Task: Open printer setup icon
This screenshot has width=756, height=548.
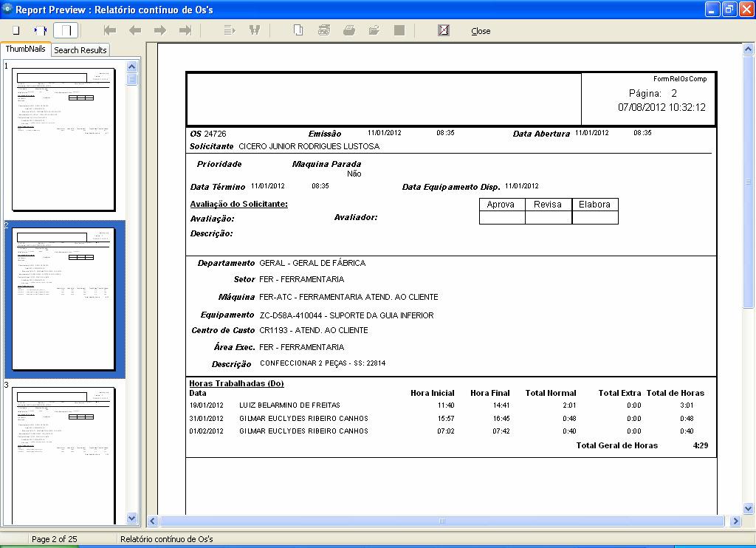Action: [x=323, y=30]
